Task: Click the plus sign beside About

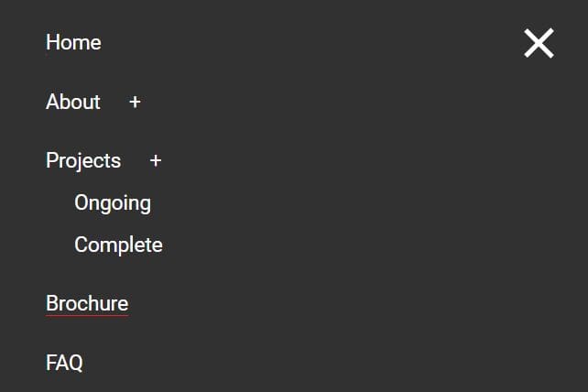Action: pyautogui.click(x=135, y=103)
